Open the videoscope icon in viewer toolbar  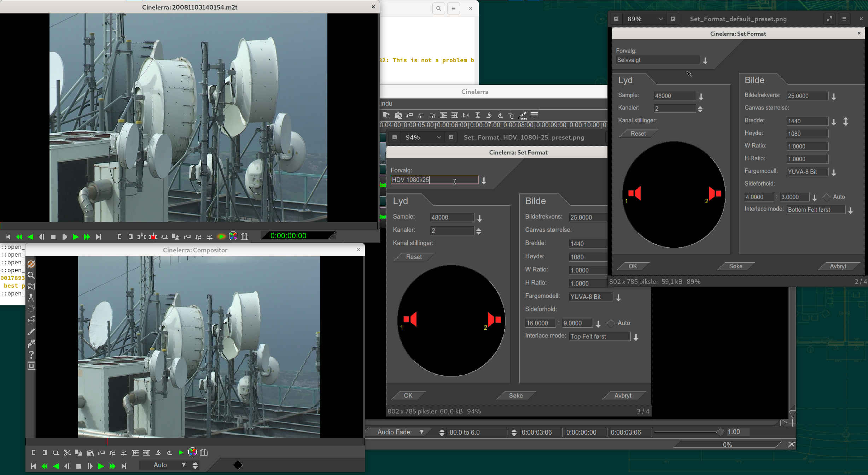[x=233, y=236]
